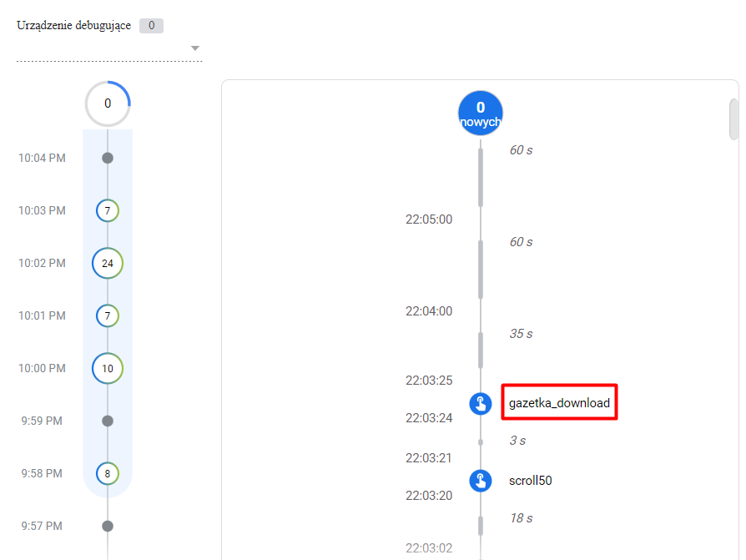
Task: Click the 35 s gap segment
Action: pos(481,351)
